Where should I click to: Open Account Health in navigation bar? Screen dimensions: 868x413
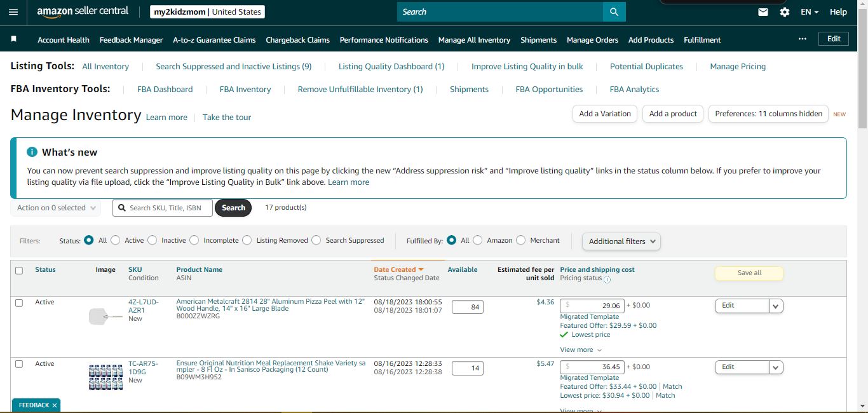click(x=64, y=39)
